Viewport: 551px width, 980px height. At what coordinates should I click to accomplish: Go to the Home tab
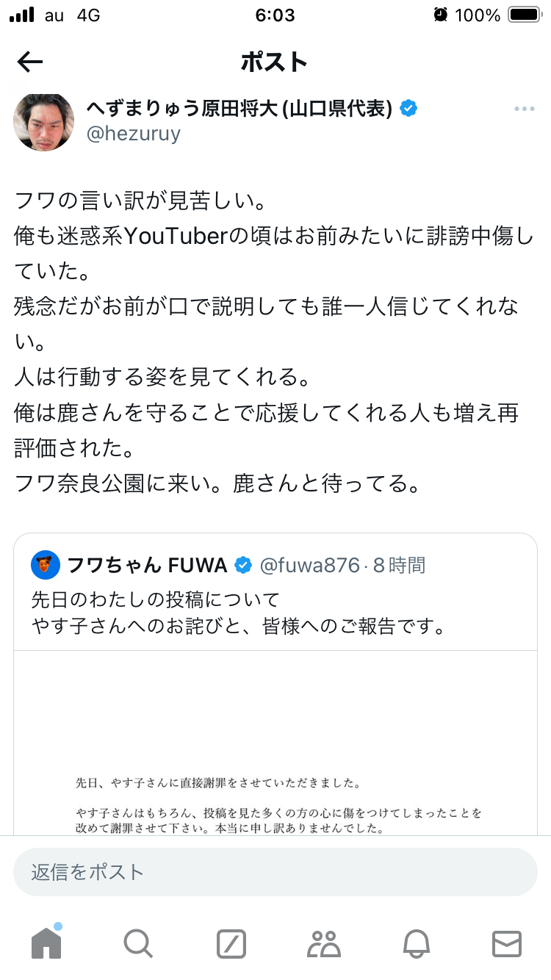46,943
